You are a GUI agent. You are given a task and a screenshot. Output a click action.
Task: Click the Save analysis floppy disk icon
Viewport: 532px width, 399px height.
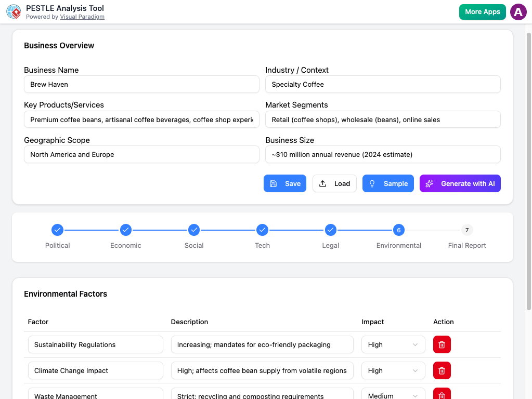274,183
